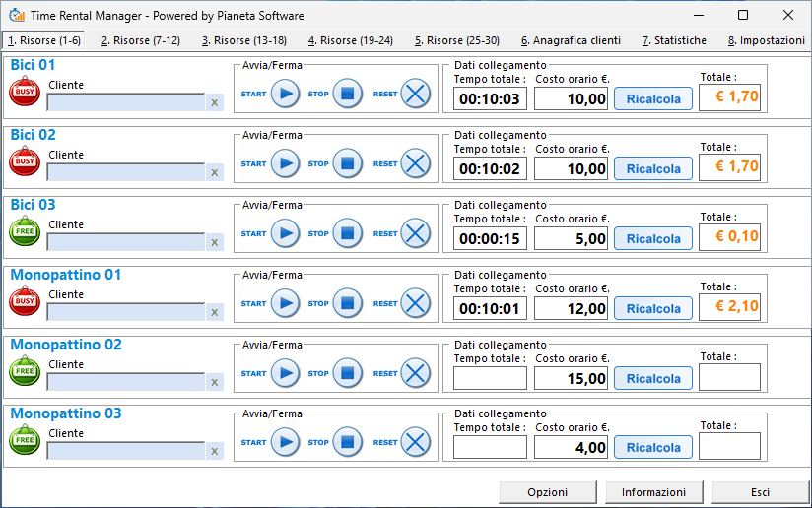Click the Cliente input field of Bici 03
The width and height of the screenshot is (812, 508).
125,242
